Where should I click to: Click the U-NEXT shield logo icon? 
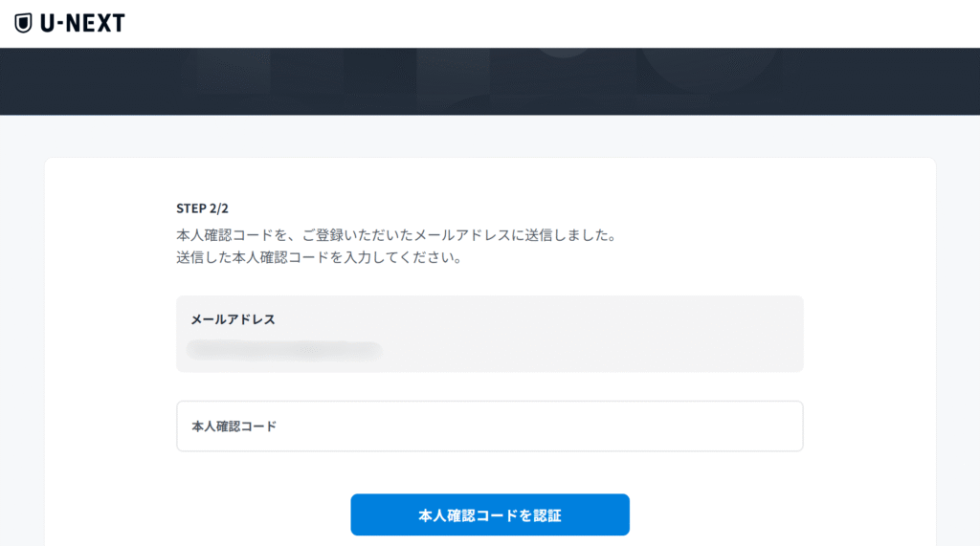pyautogui.click(x=23, y=23)
